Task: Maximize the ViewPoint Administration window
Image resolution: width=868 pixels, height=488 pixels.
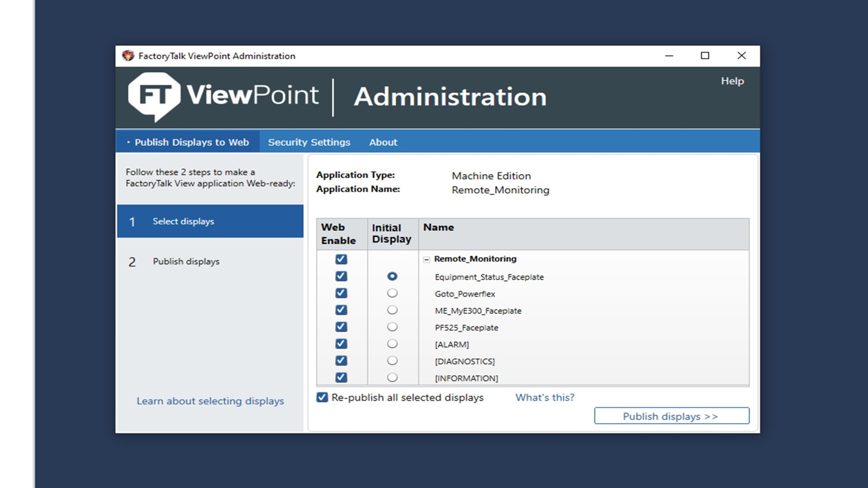Action: pyautogui.click(x=705, y=56)
